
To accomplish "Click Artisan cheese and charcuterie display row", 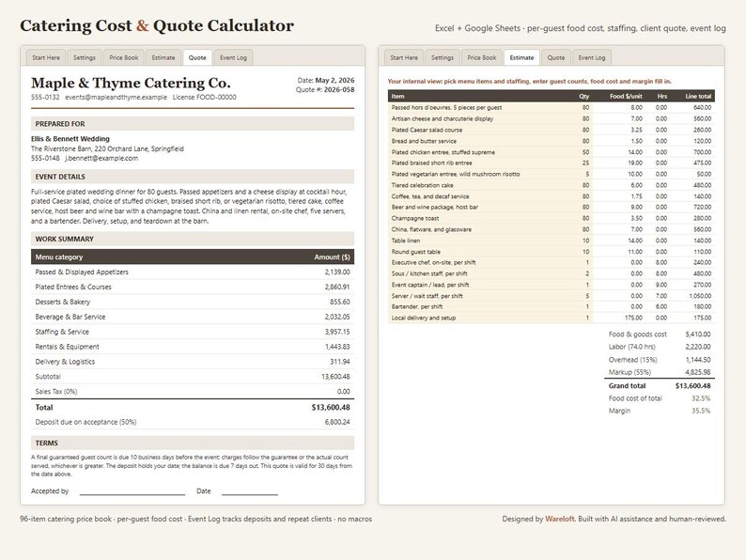I will click(x=551, y=118).
